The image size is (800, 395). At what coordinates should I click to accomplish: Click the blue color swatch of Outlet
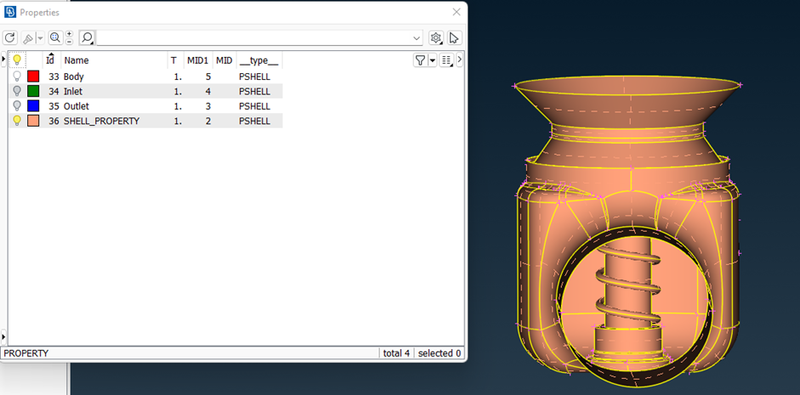(x=33, y=106)
